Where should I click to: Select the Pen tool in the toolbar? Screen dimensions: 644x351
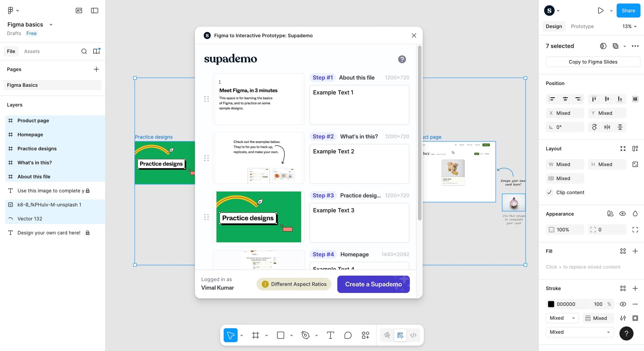pos(305,335)
